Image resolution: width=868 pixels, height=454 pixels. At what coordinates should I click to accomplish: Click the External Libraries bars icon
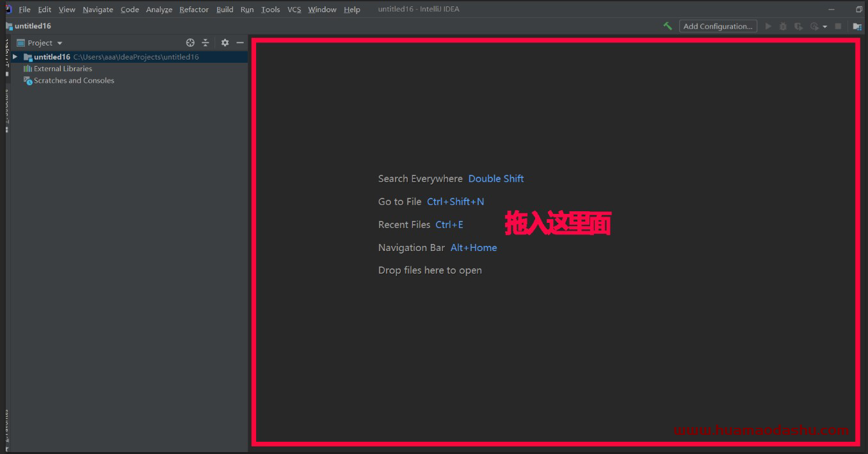(28, 69)
